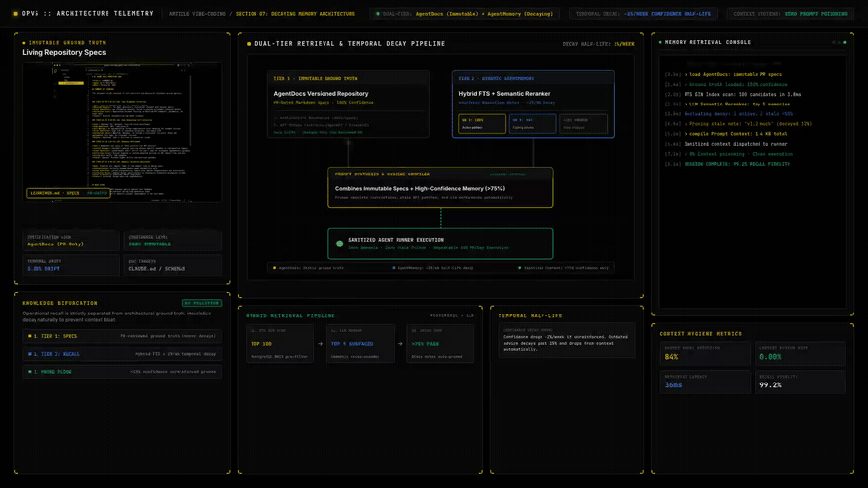Screen dimensions: 868x488
Task: Click the green Sanitized Context legend dot
Action: click(x=519, y=268)
